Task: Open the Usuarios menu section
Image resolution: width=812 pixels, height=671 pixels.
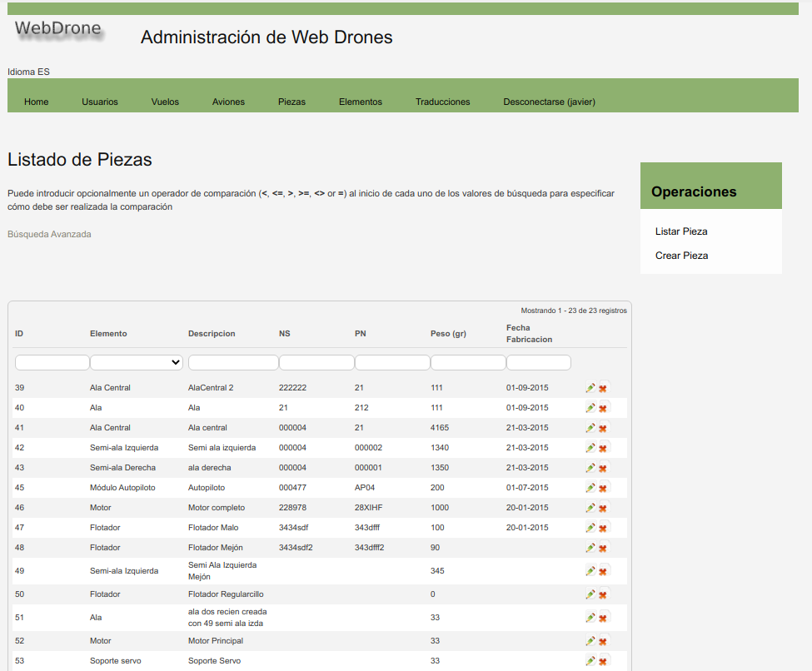Action: click(x=100, y=102)
